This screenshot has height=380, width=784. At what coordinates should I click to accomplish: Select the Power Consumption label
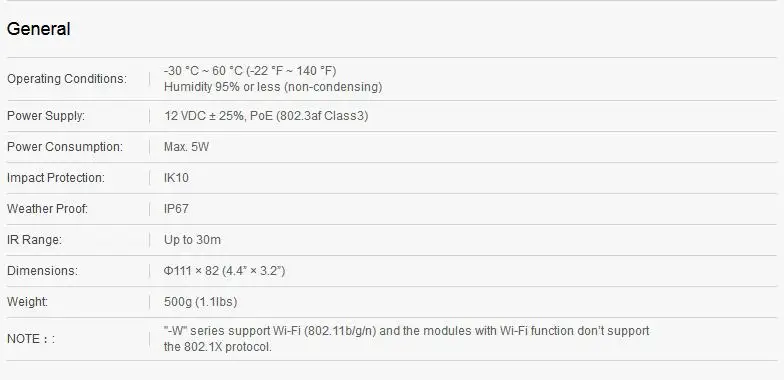pyautogui.click(x=64, y=147)
